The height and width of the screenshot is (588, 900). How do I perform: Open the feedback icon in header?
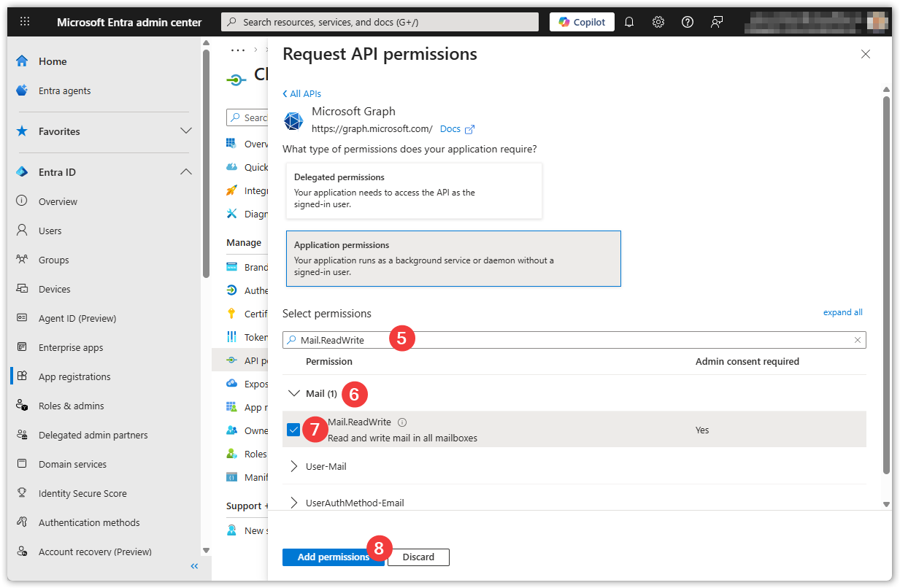716,22
